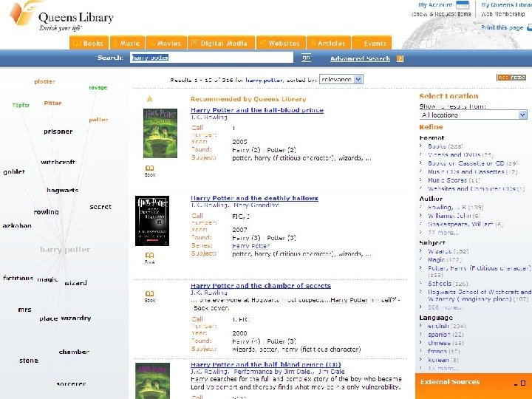This screenshot has width=532, height=399.
Task: Open the Events tab
Action: click(x=372, y=43)
